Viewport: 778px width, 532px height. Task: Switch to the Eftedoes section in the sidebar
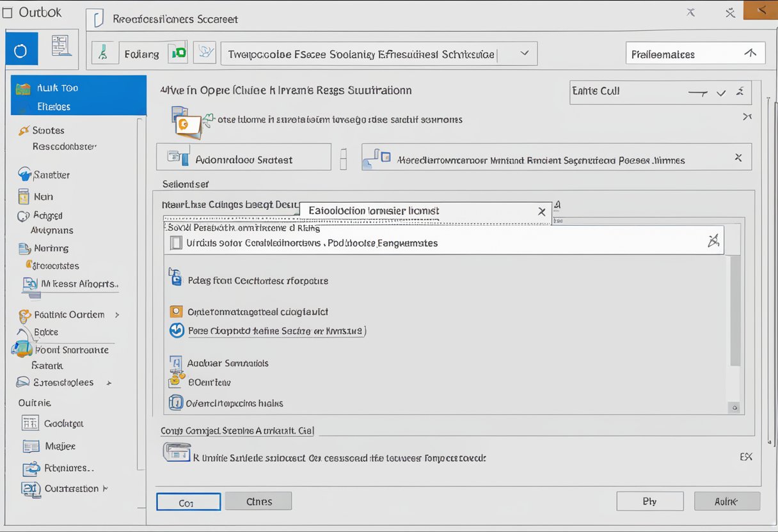click(53, 106)
